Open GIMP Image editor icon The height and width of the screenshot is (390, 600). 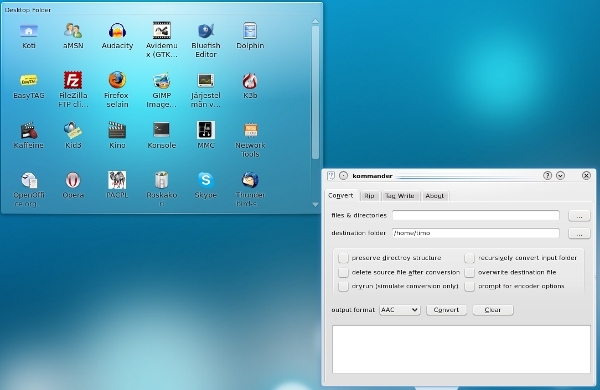[x=161, y=80]
